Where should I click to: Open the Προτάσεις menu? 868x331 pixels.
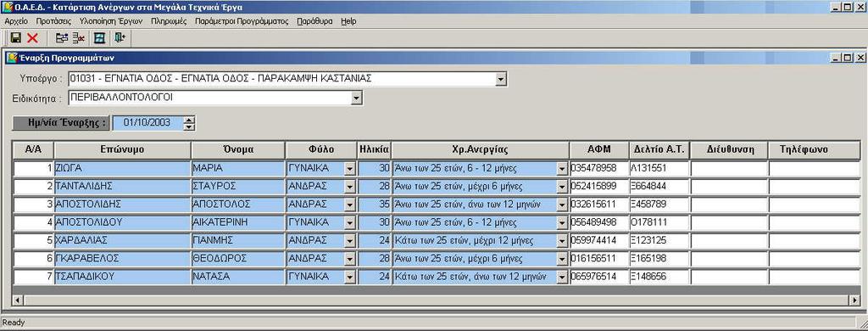(53, 21)
